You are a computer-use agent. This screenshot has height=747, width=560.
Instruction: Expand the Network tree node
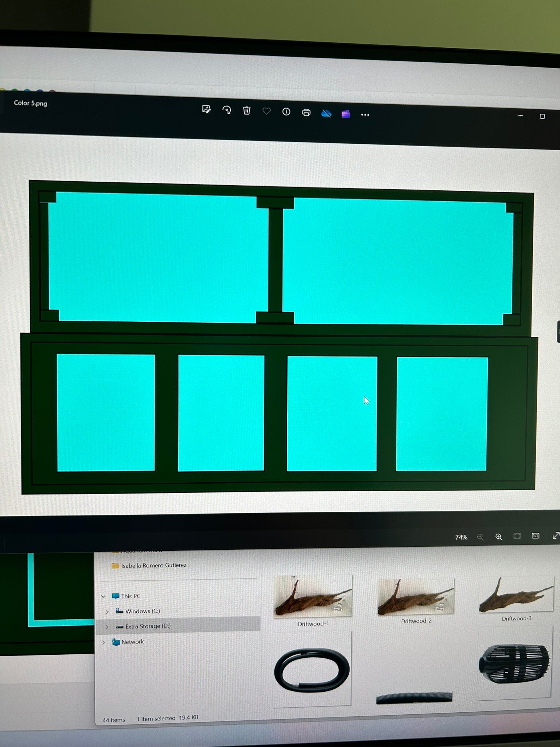pos(104,642)
